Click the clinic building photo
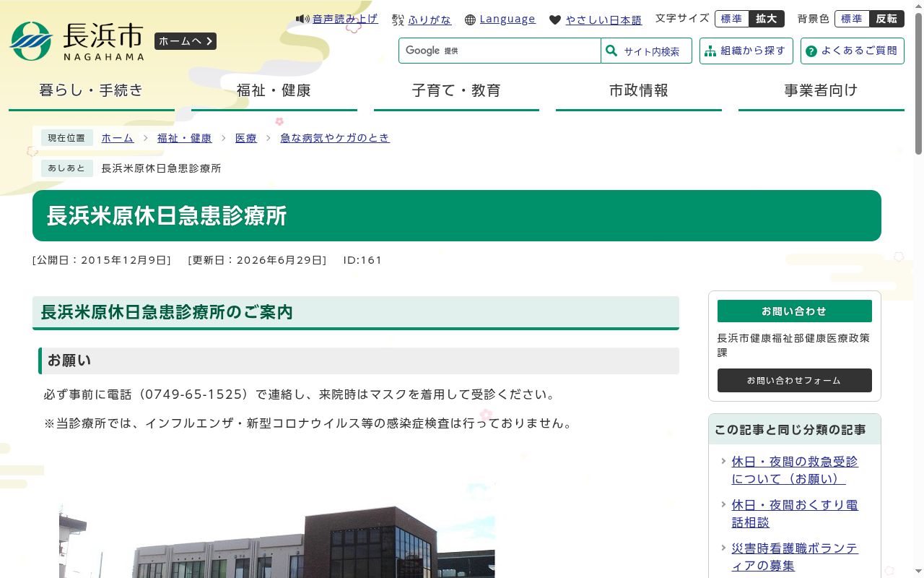 [277, 530]
